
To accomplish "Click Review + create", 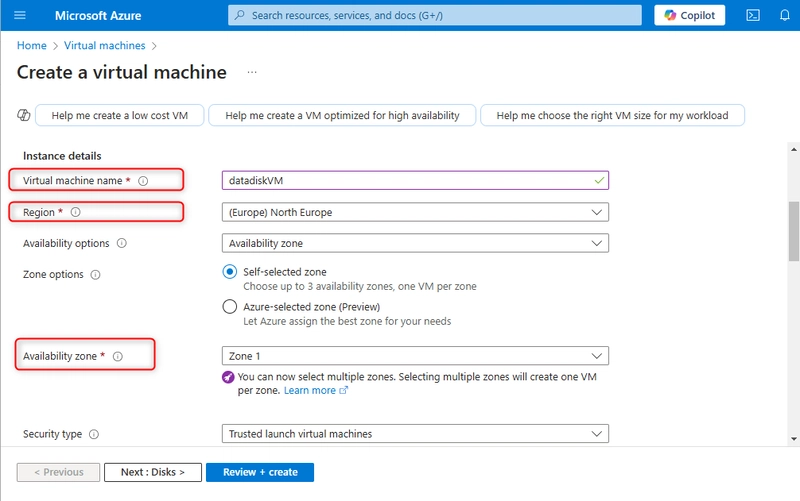I will (260, 472).
